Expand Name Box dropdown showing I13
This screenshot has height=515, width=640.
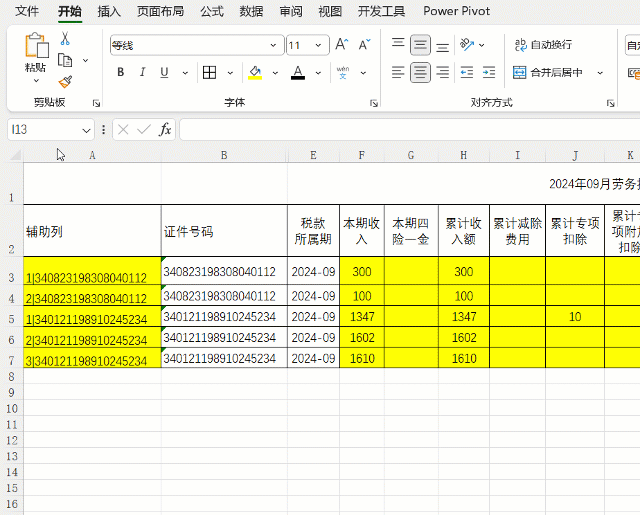point(86,130)
